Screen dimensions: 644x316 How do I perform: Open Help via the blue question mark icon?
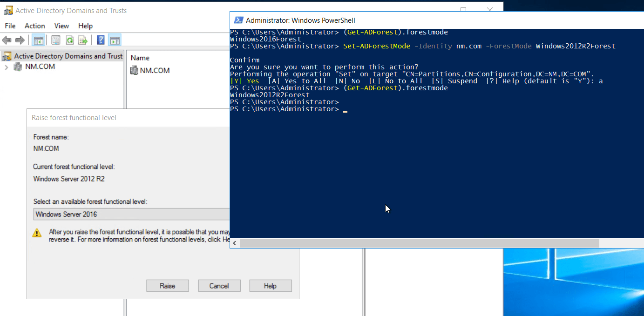pyautogui.click(x=101, y=40)
